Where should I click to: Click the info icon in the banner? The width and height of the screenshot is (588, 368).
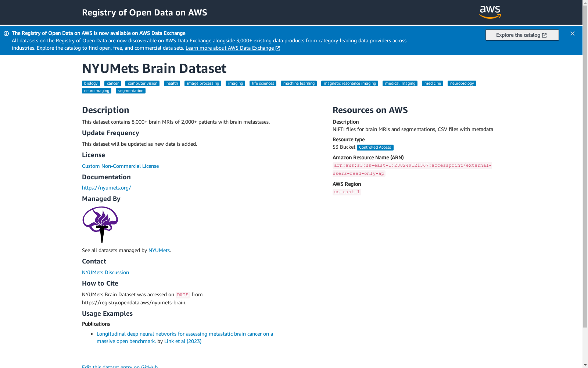pos(6,33)
